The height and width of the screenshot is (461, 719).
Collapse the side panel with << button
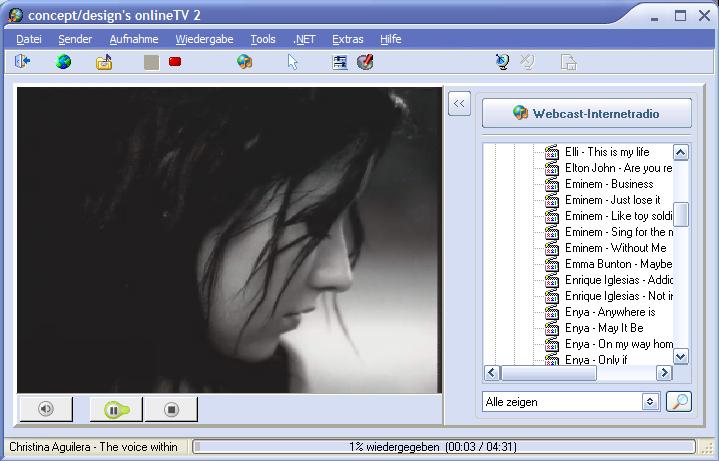click(x=459, y=104)
